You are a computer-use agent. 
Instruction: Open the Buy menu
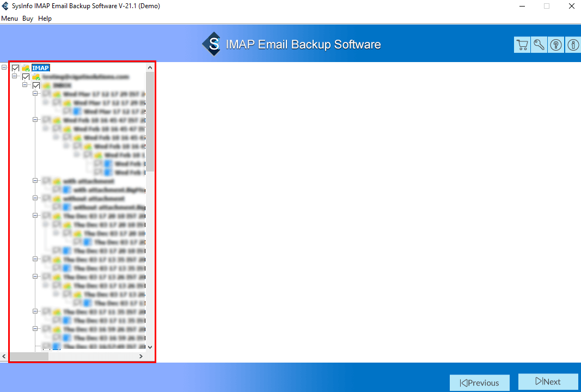pos(28,19)
